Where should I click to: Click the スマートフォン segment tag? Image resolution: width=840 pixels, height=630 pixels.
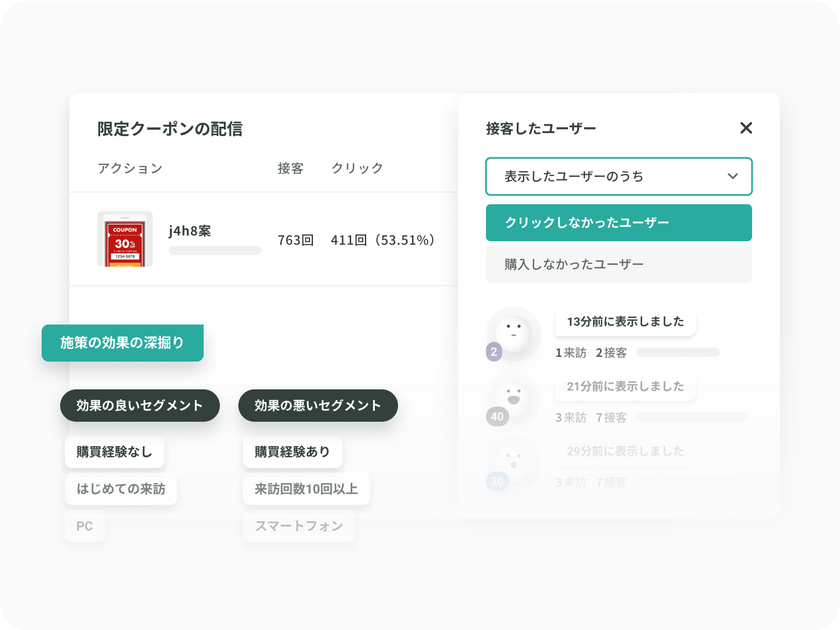click(x=299, y=526)
